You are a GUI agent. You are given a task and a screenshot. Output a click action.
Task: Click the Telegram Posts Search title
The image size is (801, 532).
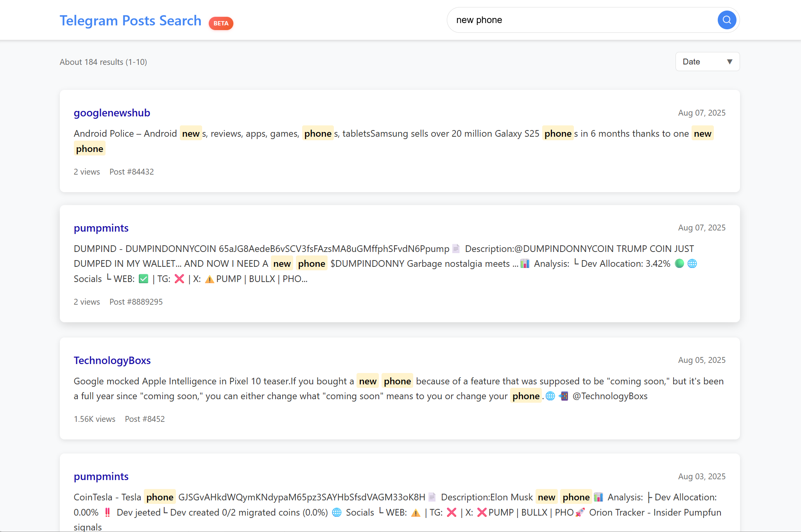[x=131, y=20]
